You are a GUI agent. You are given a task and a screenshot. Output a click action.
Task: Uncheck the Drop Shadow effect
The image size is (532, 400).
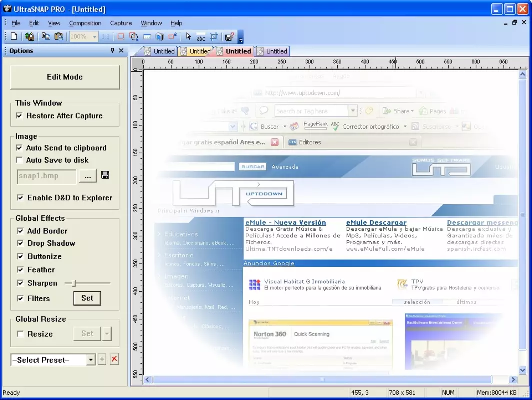click(x=20, y=243)
